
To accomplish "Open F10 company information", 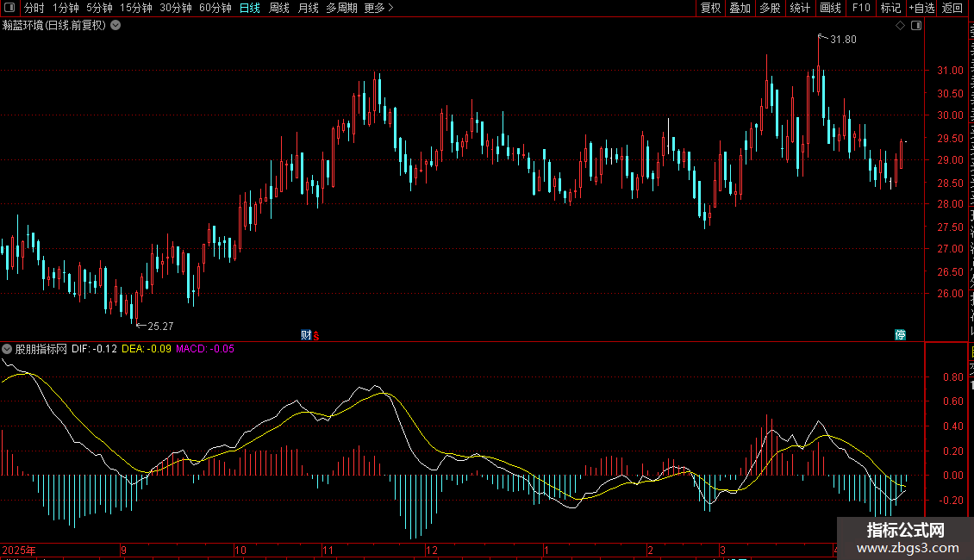I will pos(860,8).
